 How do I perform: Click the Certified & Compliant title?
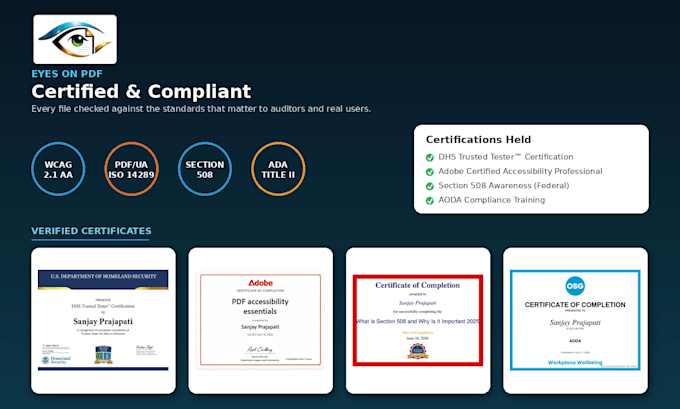pyautogui.click(x=141, y=92)
